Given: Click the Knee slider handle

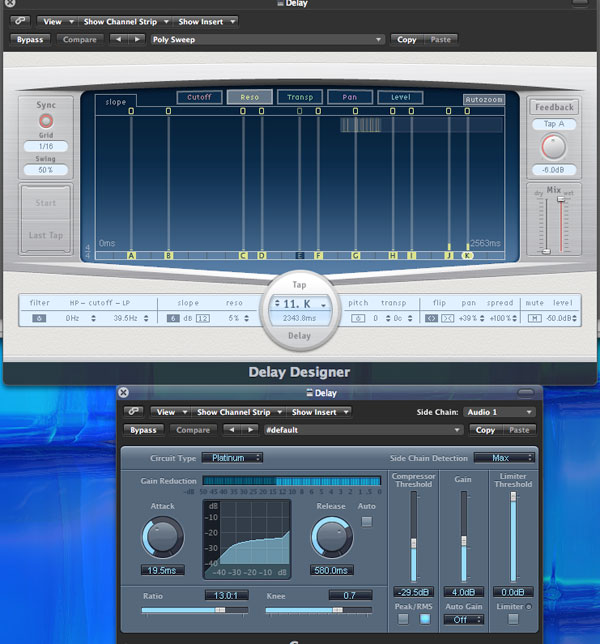Looking at the screenshot, I should pyautogui.click(x=338, y=610).
